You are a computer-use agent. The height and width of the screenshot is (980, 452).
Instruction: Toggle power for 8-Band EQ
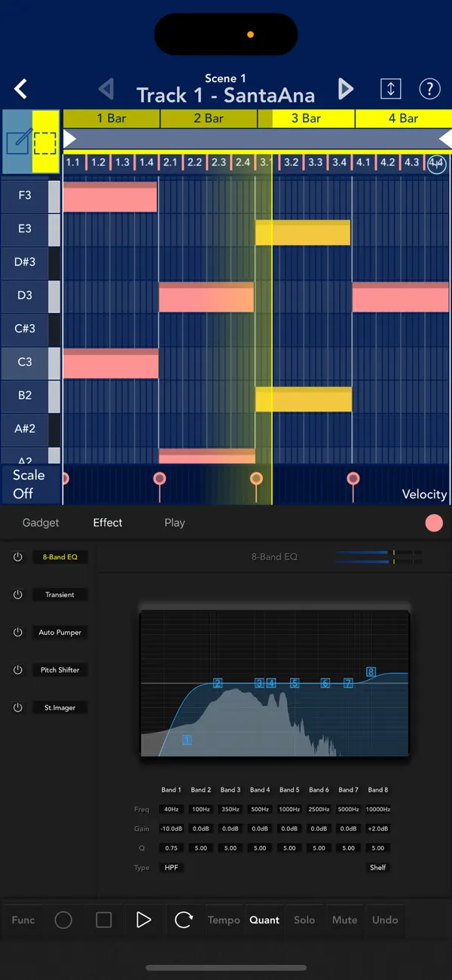click(x=18, y=557)
